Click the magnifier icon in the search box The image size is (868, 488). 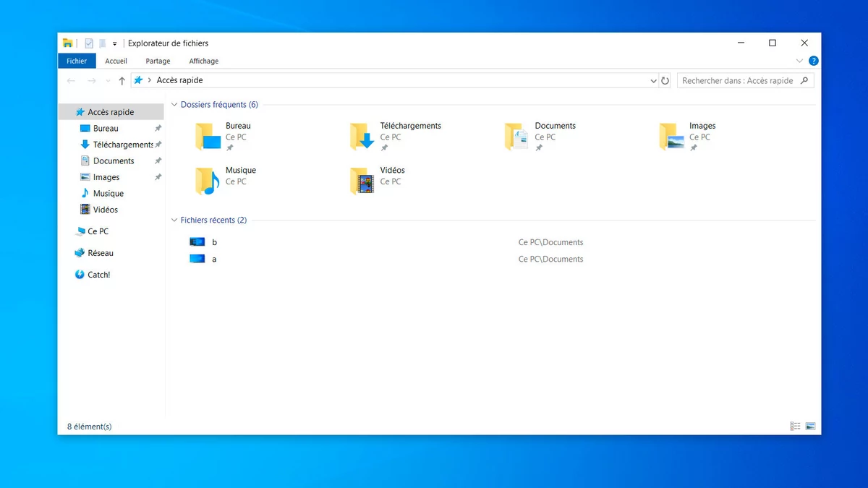[804, 80]
